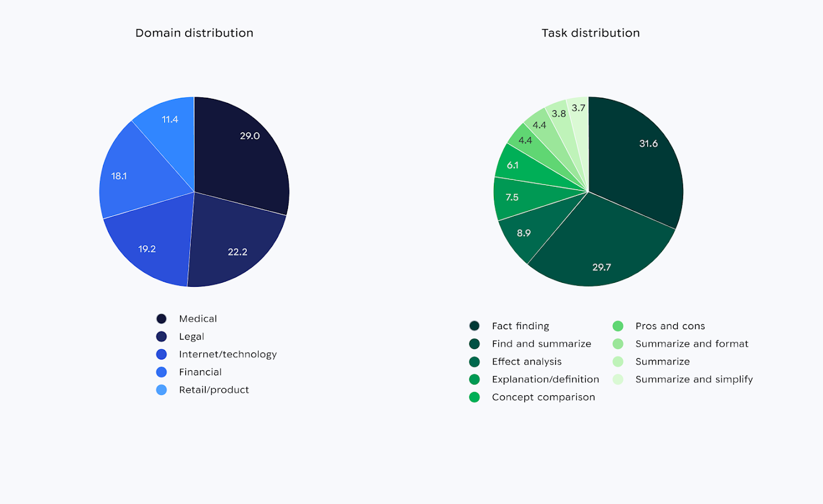Click the Retail/product legend color dot
Image resolution: width=823 pixels, height=504 pixels.
(162, 389)
